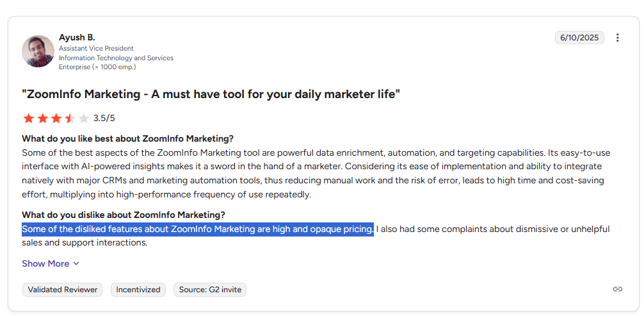The width and height of the screenshot is (644, 316).
Task: Click the highlighted sentence about opaque pricing
Action: click(x=198, y=229)
